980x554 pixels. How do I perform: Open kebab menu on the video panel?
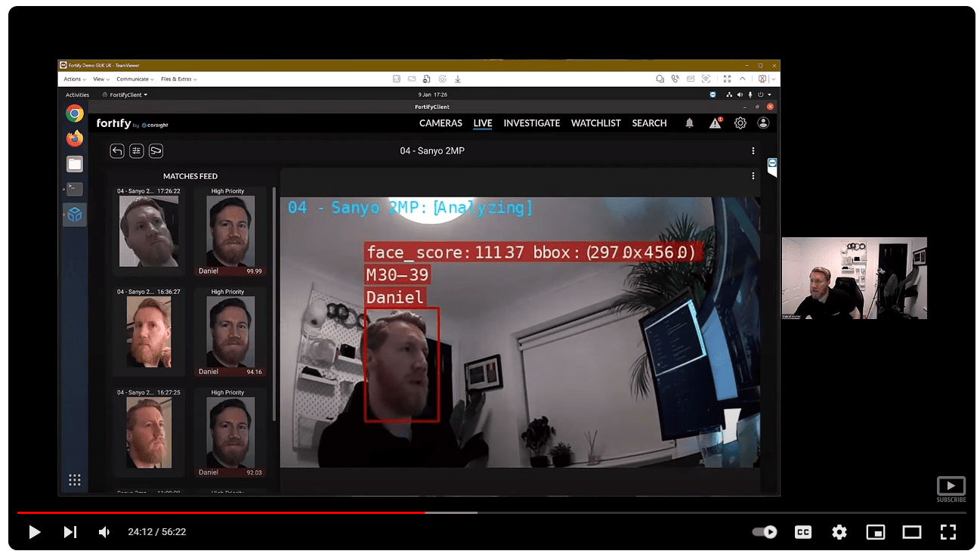coord(753,176)
